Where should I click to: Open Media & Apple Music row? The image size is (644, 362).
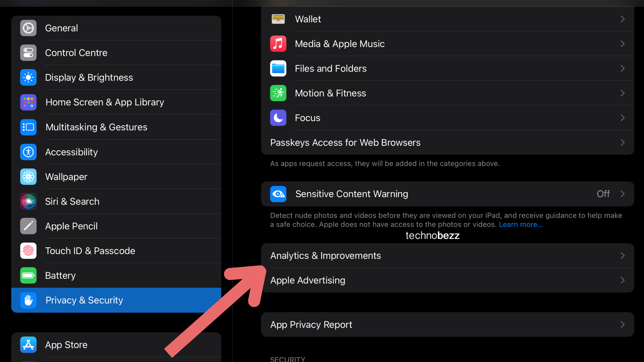click(x=448, y=44)
